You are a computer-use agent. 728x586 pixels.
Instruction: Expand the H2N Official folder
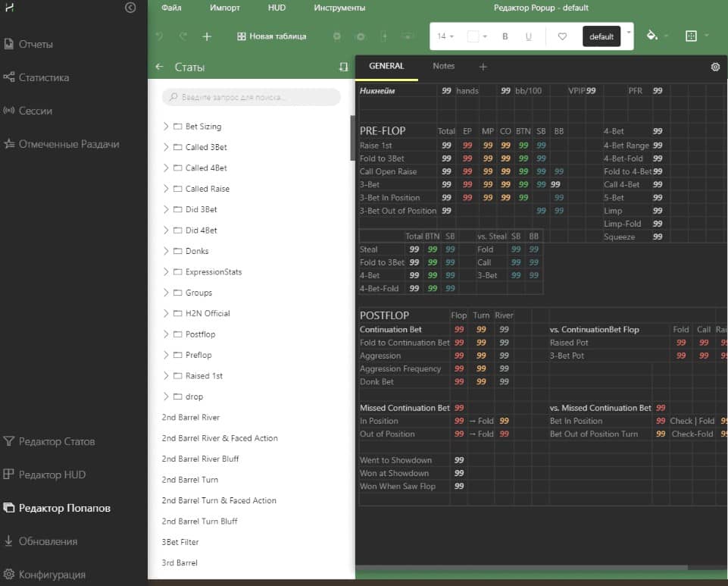[x=166, y=313]
